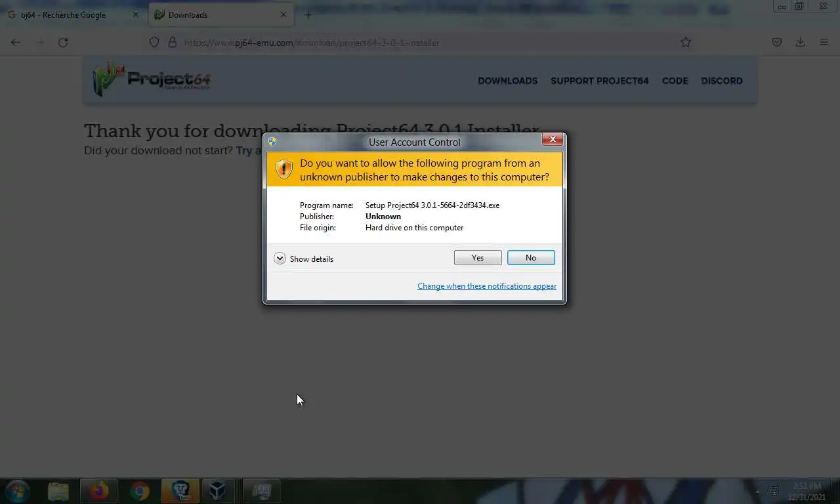
Task: Open Firefox from taskbar
Action: point(99,491)
